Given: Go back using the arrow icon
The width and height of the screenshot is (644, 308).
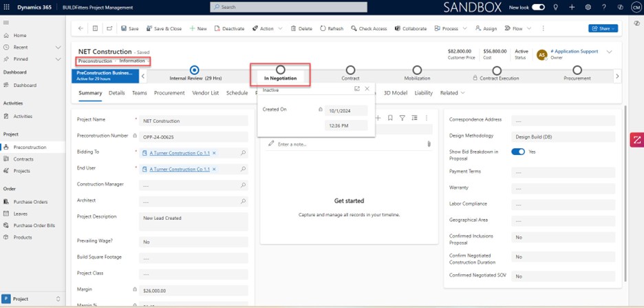Looking at the screenshot, I should (80, 28).
